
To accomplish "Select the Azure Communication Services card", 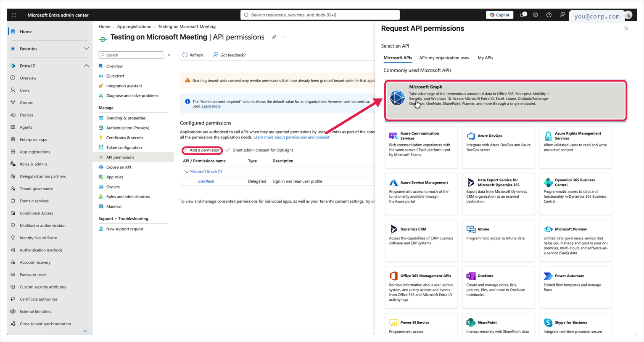I will (421, 147).
